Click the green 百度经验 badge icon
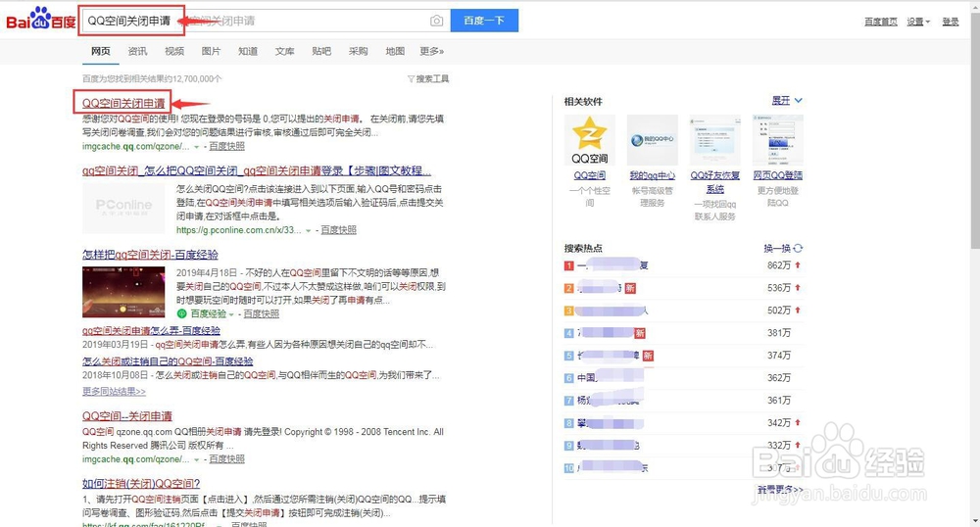Screen dimensions: 980x527 182,313
